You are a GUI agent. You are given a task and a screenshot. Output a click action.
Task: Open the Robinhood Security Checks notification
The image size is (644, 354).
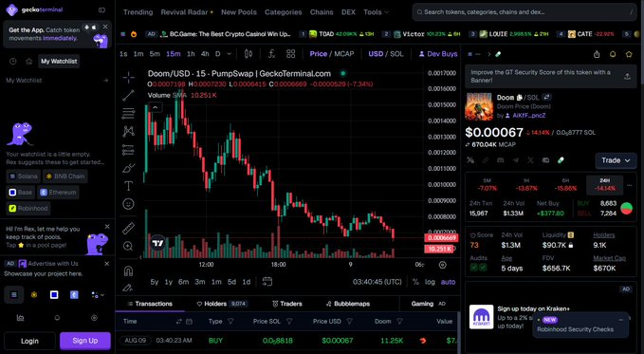click(580, 325)
